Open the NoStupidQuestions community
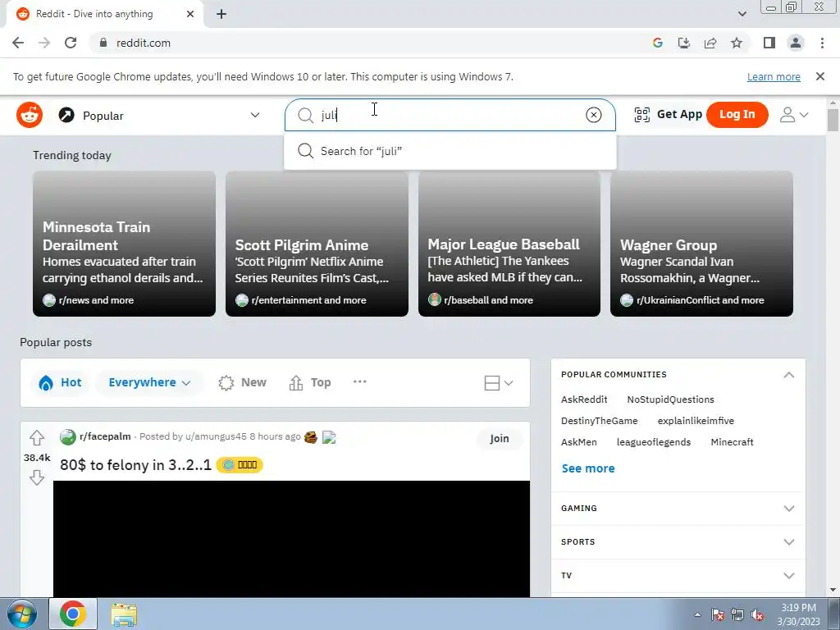 (x=670, y=399)
